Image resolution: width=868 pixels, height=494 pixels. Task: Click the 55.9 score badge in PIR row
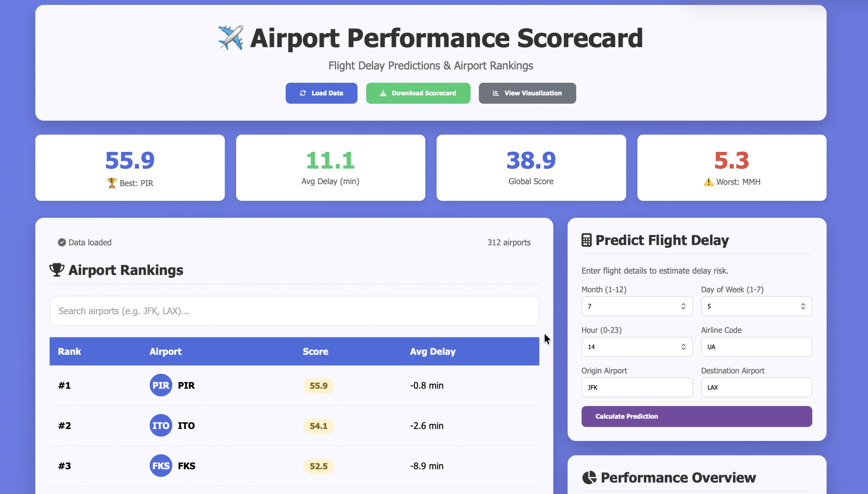[318, 385]
